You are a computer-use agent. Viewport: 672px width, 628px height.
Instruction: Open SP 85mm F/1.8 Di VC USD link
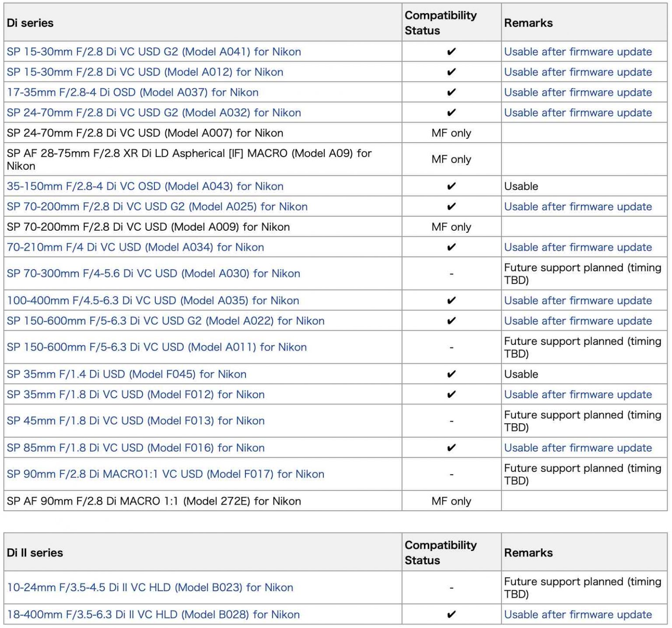[x=136, y=448]
